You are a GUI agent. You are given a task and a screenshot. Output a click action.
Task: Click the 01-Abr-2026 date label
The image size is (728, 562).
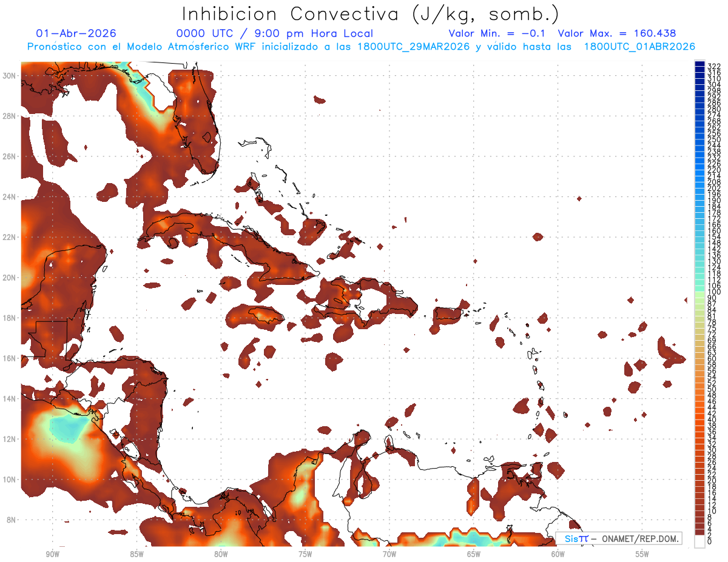[x=76, y=33]
